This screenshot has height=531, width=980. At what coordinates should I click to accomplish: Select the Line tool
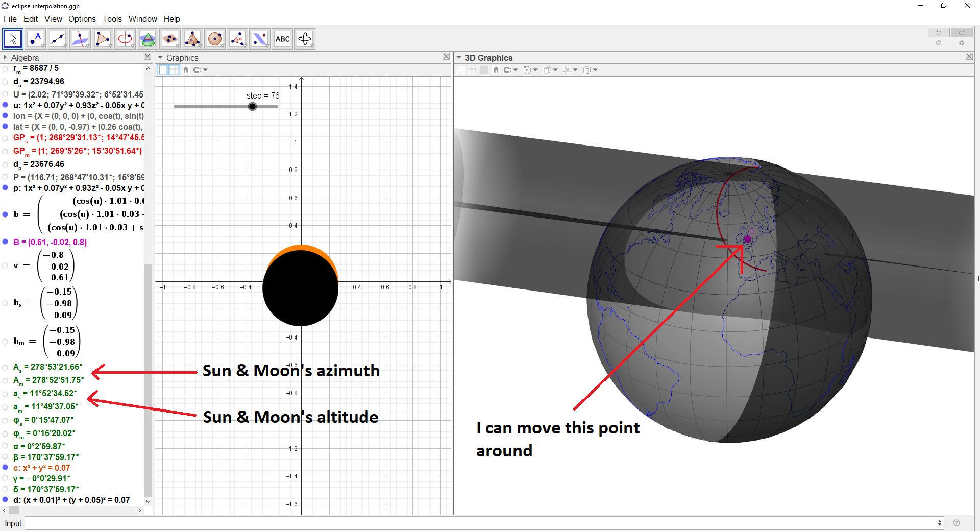(x=58, y=39)
